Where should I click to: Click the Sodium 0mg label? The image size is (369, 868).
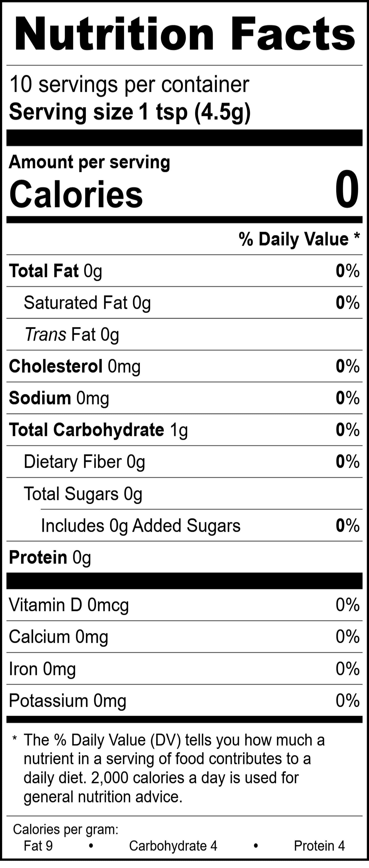tap(59, 398)
